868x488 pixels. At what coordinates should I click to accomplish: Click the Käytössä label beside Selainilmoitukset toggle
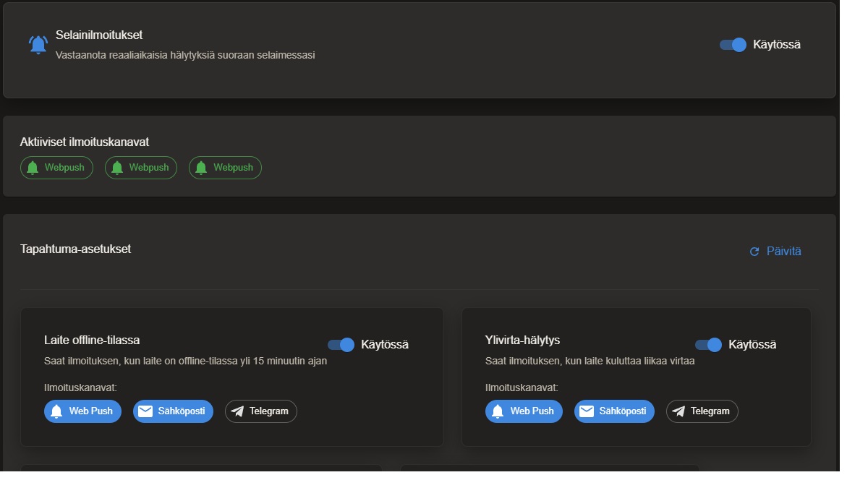click(x=776, y=45)
